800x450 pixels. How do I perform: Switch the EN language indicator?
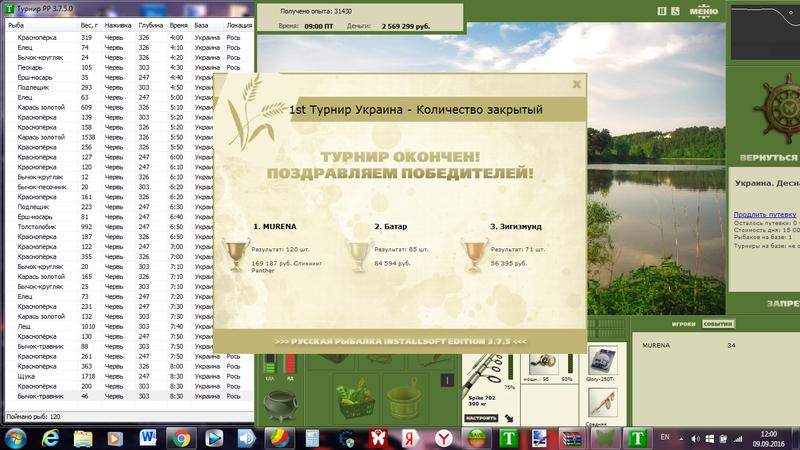point(665,437)
